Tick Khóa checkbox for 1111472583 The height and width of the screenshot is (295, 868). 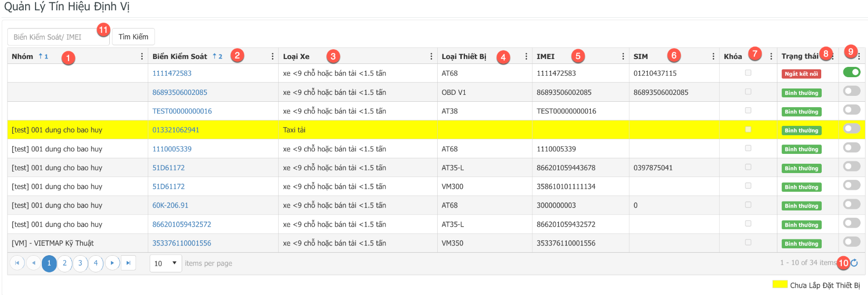748,73
